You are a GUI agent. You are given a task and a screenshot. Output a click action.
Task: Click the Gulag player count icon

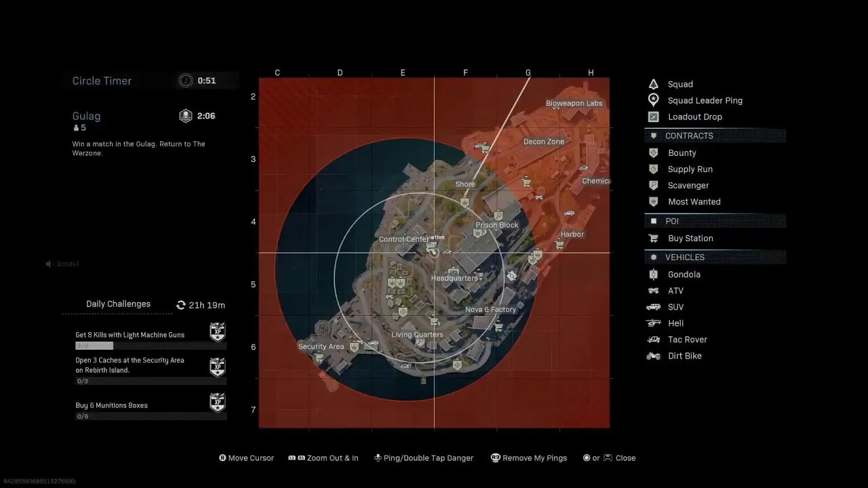76,128
